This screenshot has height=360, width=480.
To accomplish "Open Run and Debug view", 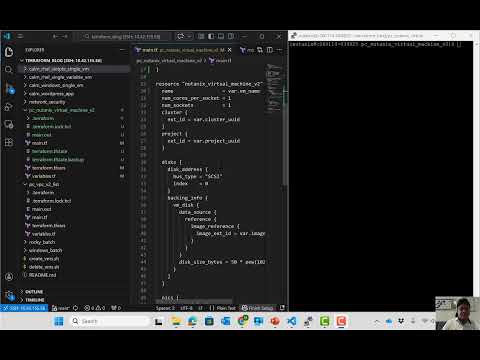I will coord(9,107).
